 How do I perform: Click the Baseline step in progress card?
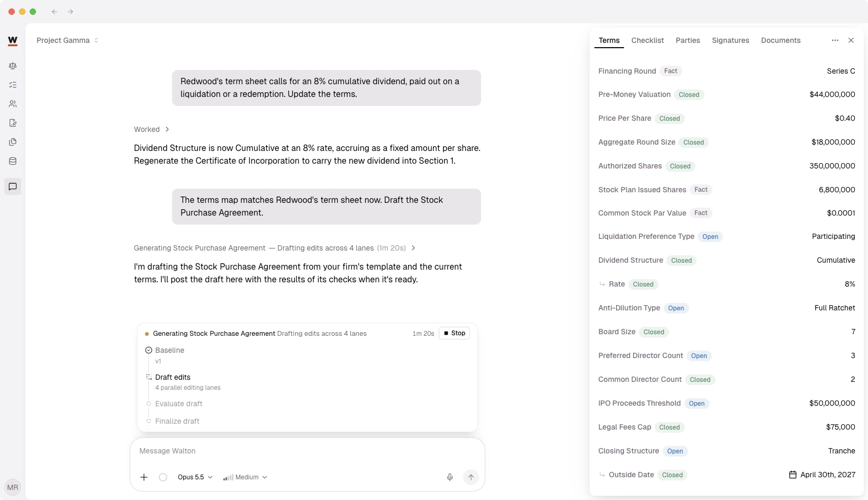tap(169, 350)
